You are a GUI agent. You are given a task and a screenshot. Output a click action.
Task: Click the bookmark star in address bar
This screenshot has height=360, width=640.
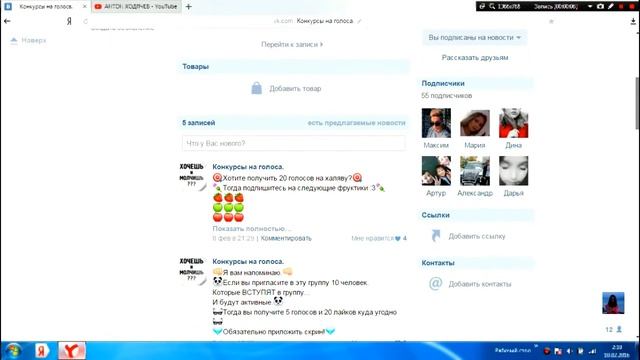pos(551,21)
